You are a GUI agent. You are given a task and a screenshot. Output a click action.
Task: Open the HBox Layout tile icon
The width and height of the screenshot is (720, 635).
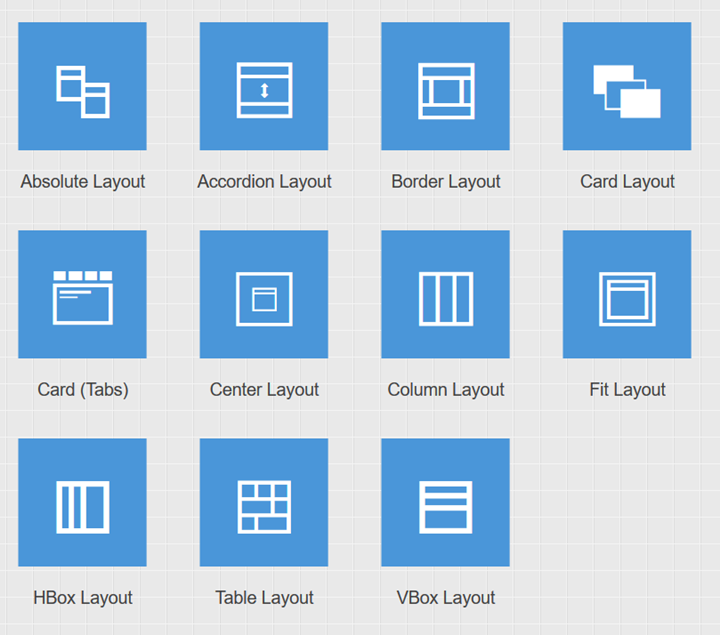(x=82, y=502)
